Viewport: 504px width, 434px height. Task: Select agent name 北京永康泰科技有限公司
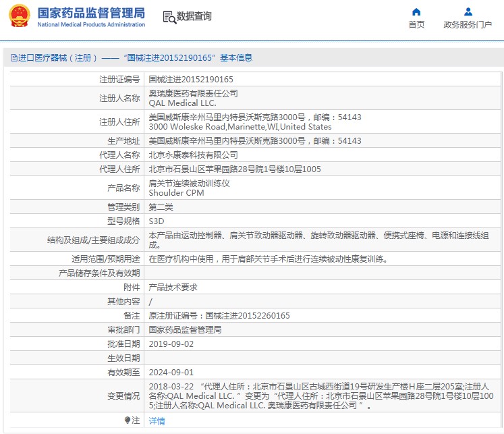[193, 155]
